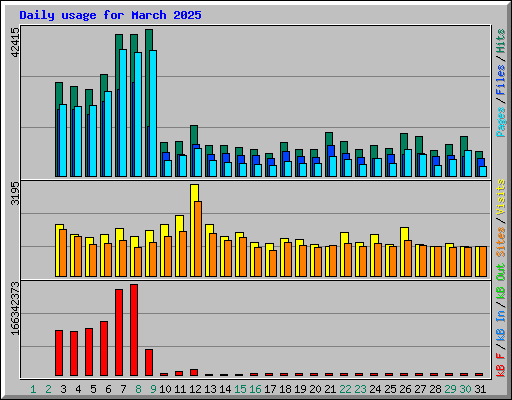Screen dimensions: 512x400
Task: Click the 'Sites' legend label
Action: [x=501, y=242]
